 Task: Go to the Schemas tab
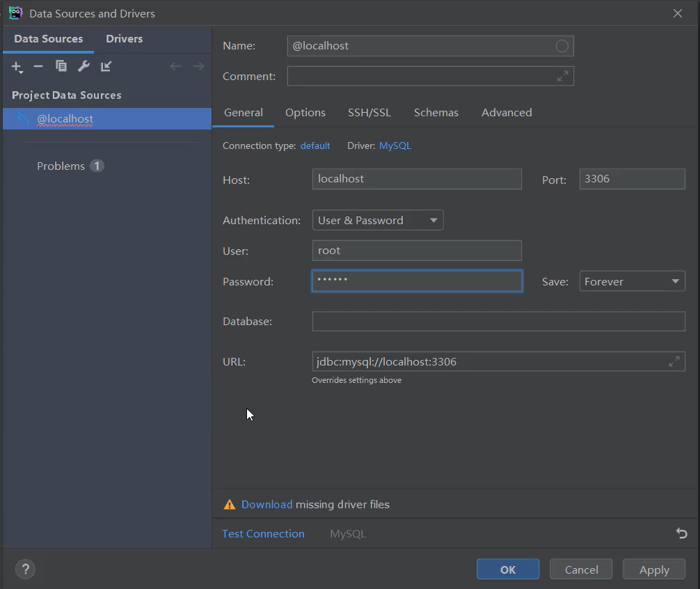click(x=436, y=112)
